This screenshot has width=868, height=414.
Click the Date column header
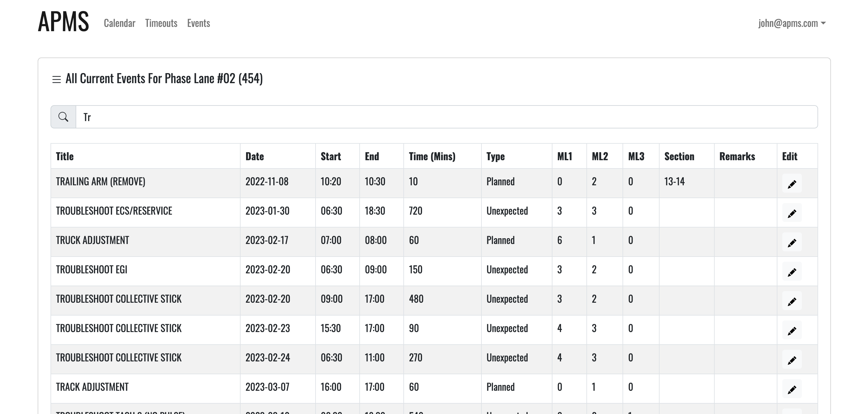(x=254, y=156)
